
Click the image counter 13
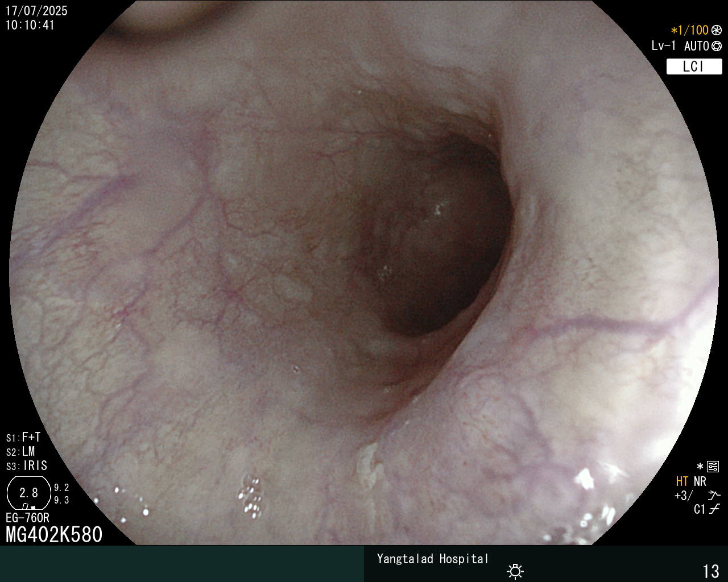(x=711, y=571)
